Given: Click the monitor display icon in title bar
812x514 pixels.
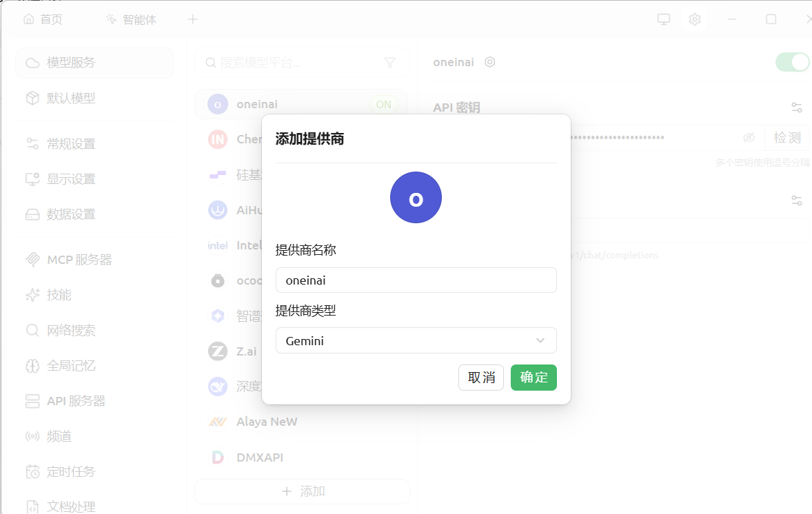Looking at the screenshot, I should pyautogui.click(x=663, y=20).
